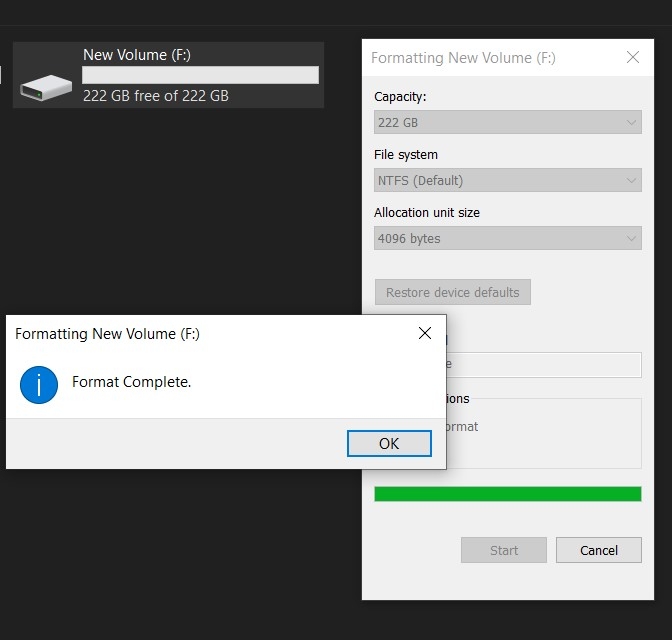Click the Start format button

[504, 550]
